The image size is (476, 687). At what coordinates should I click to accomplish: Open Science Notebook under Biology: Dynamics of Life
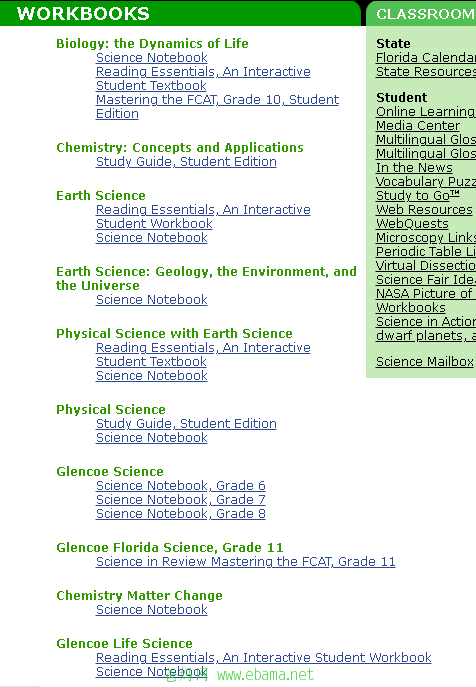(152, 58)
